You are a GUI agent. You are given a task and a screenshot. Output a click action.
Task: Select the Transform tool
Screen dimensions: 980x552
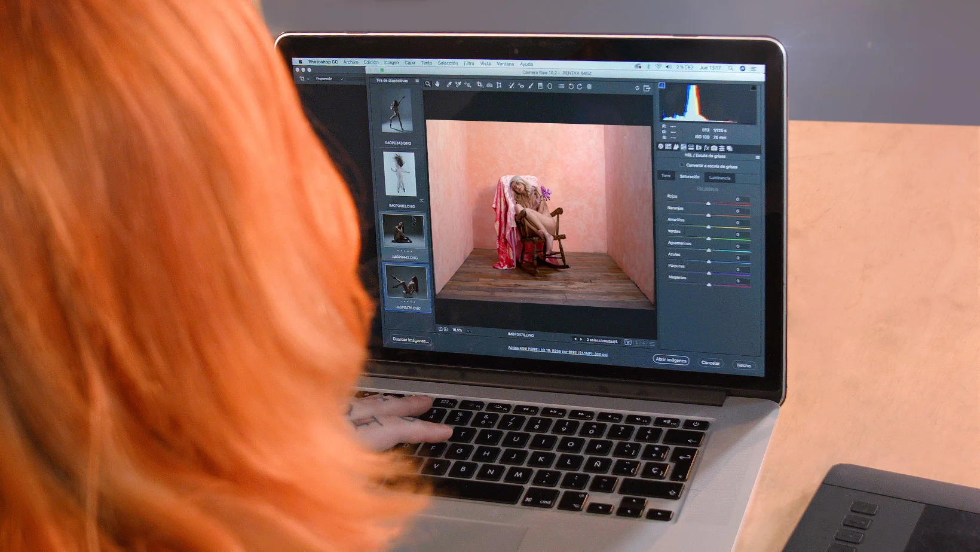pos(499,86)
